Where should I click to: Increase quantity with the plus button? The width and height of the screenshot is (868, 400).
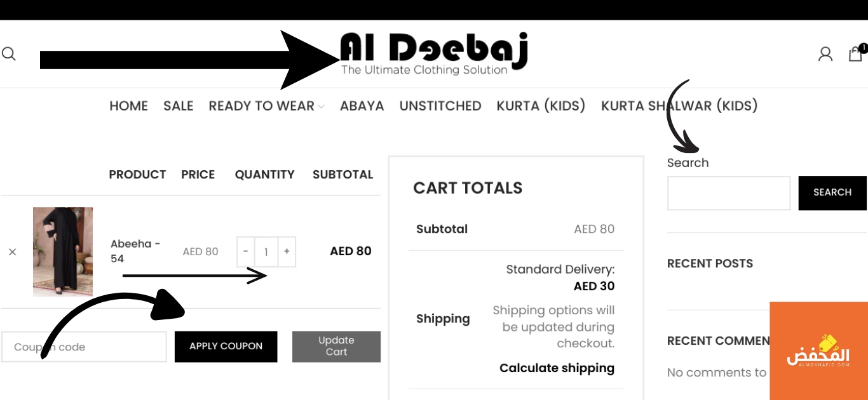pos(287,251)
